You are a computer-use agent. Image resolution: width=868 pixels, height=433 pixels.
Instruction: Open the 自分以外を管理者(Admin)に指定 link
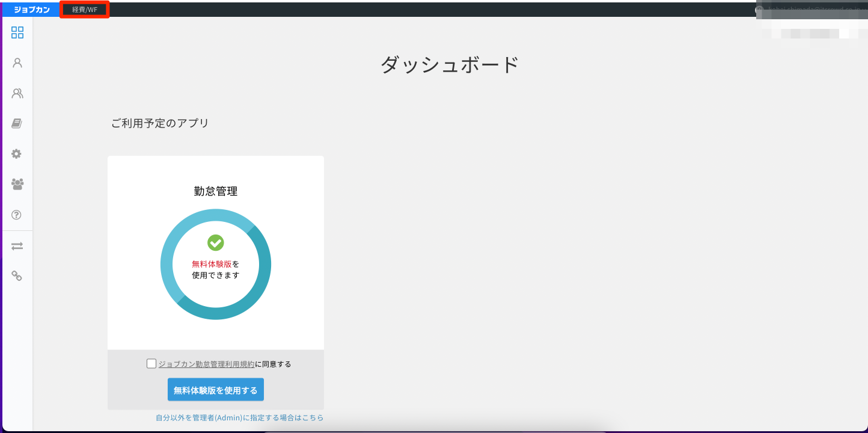tap(239, 417)
